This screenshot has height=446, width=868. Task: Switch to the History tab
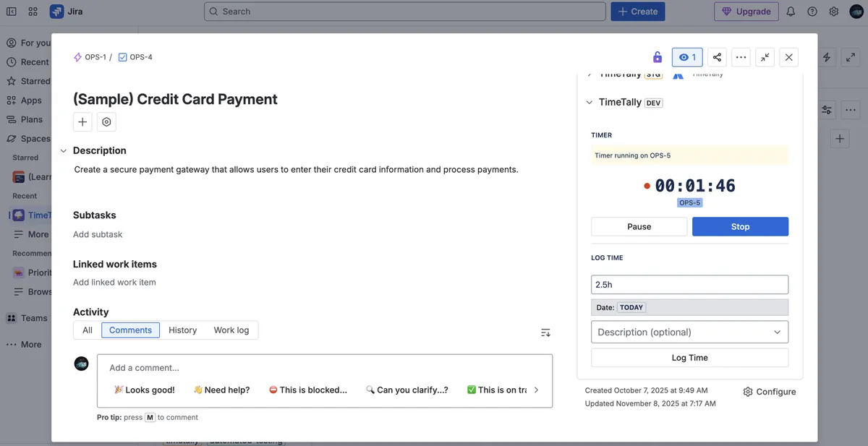tap(182, 330)
